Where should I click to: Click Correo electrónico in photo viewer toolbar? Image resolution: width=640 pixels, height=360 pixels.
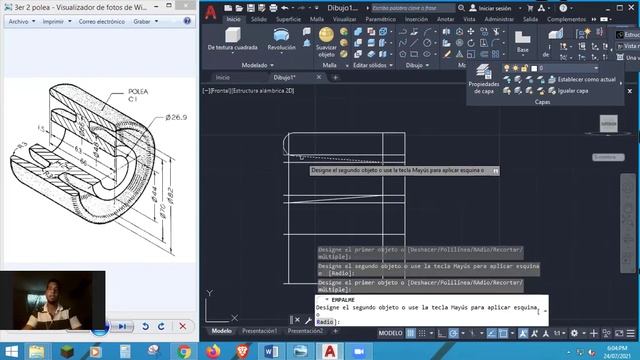point(102,21)
